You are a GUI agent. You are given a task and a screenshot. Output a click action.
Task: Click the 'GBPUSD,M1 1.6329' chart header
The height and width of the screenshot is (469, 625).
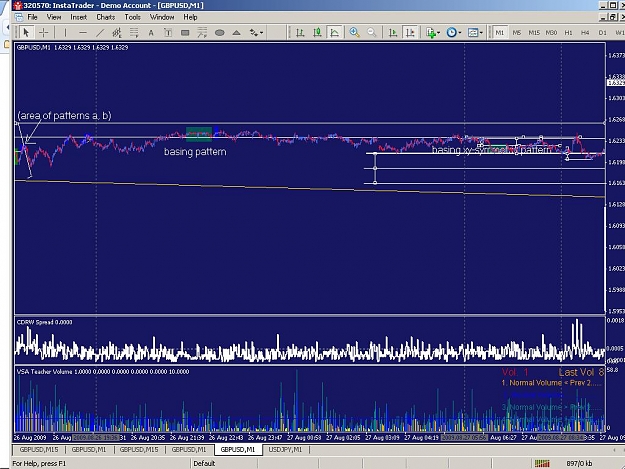point(73,47)
